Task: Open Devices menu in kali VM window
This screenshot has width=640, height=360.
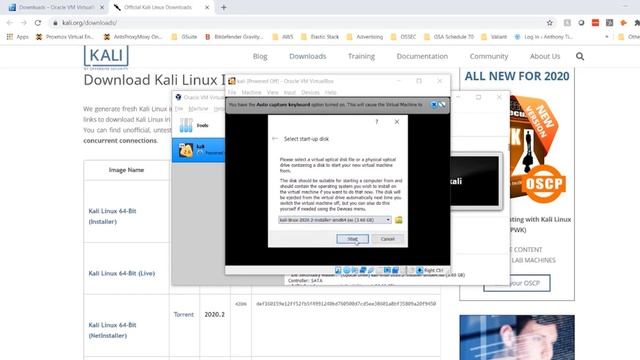Action: (x=310, y=93)
